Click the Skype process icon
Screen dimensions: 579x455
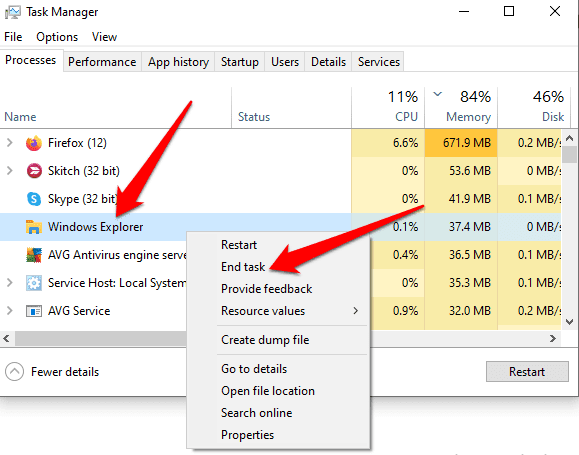[34, 199]
